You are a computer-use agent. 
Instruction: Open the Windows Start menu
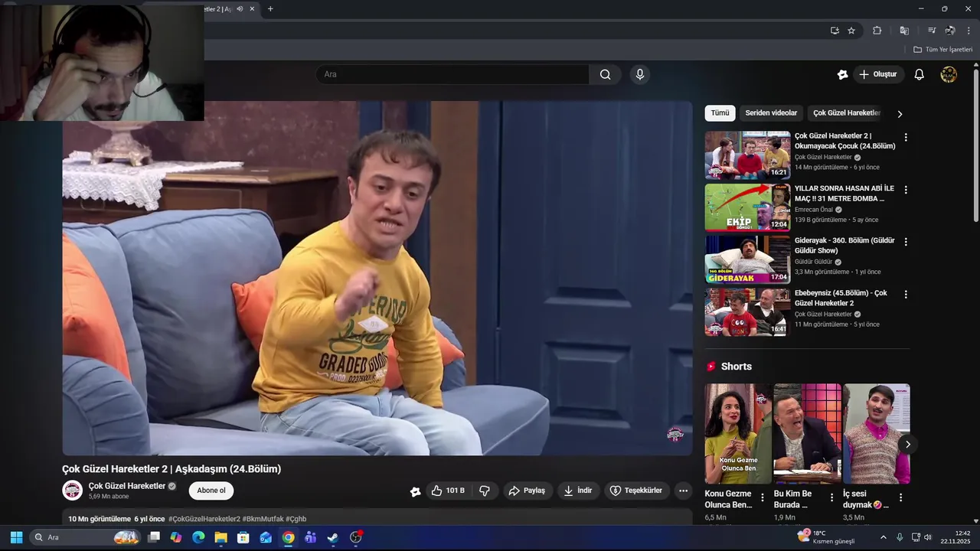click(x=16, y=537)
